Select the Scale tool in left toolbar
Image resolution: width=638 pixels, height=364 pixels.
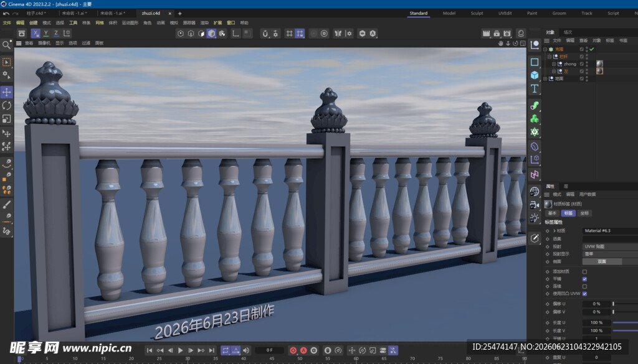pos(6,119)
